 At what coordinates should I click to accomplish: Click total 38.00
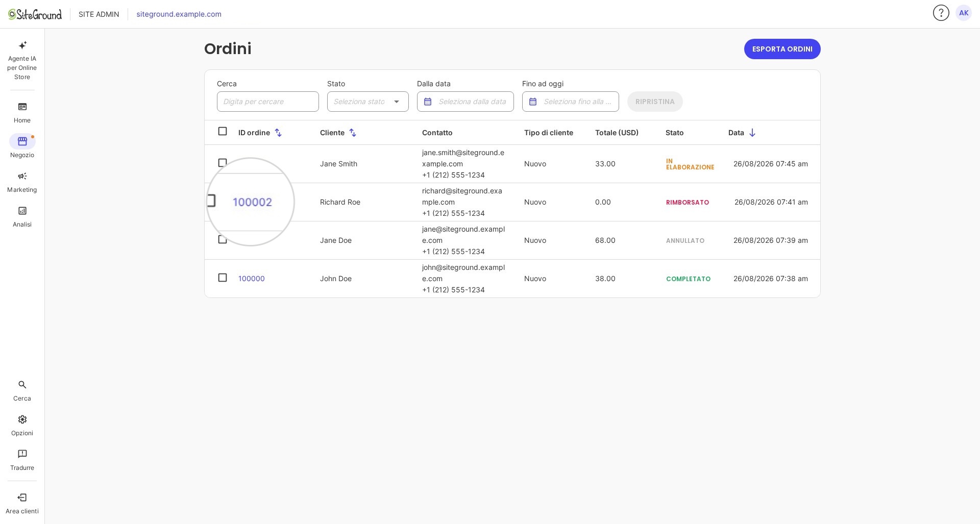click(605, 279)
